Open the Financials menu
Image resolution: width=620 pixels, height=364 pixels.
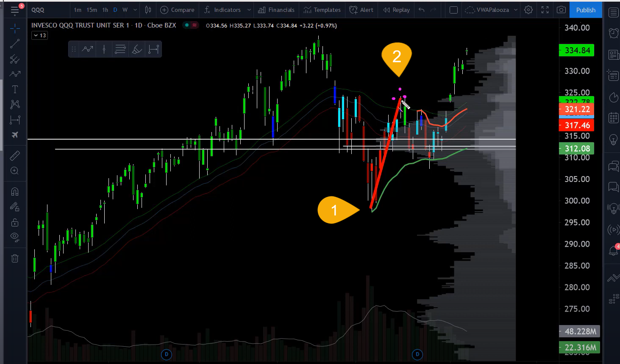[x=276, y=10]
